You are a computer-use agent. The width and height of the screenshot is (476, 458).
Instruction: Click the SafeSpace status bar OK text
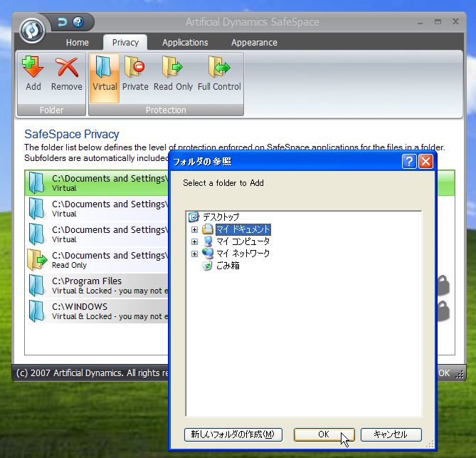click(x=444, y=373)
